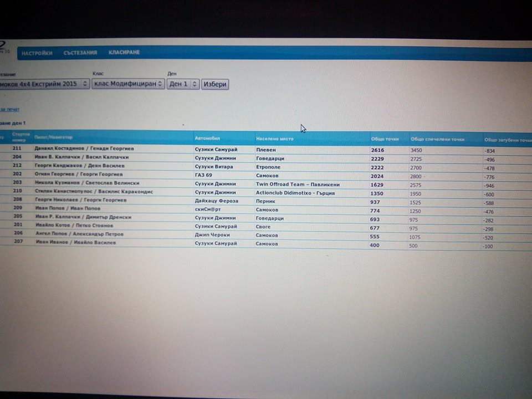The width and height of the screenshot is (532, 399).
Task: Click the Избери button
Action: tap(215, 84)
